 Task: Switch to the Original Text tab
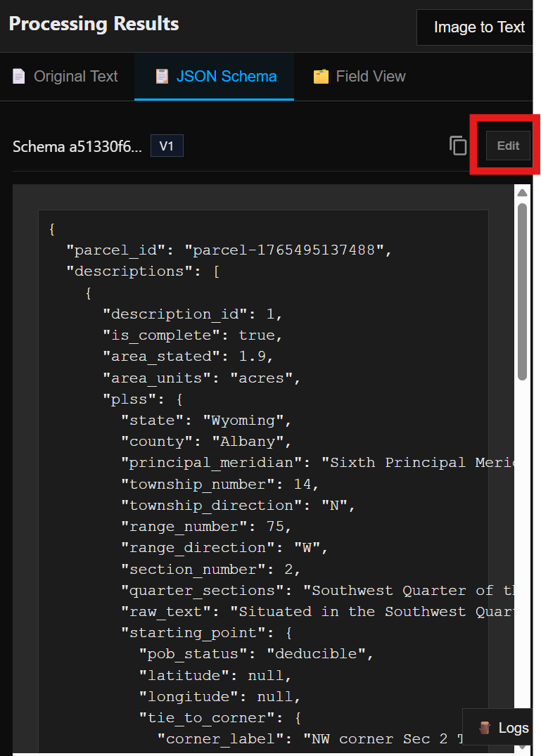(65, 76)
